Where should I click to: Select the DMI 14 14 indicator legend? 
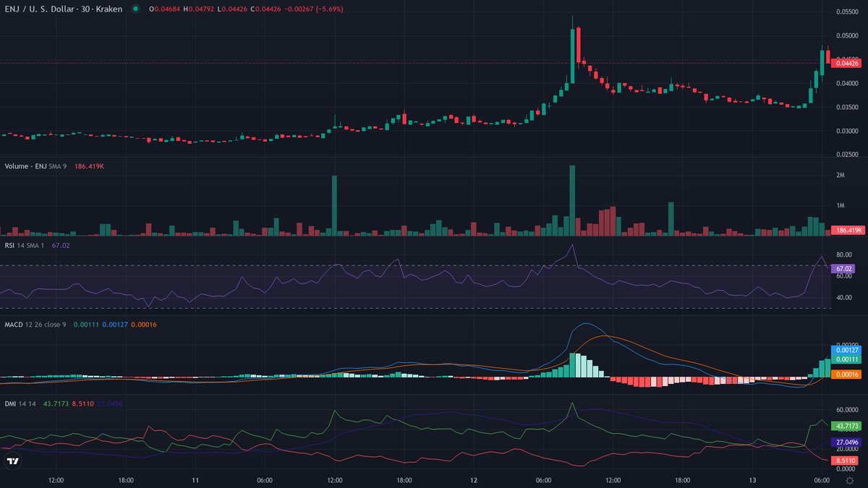click(x=21, y=403)
